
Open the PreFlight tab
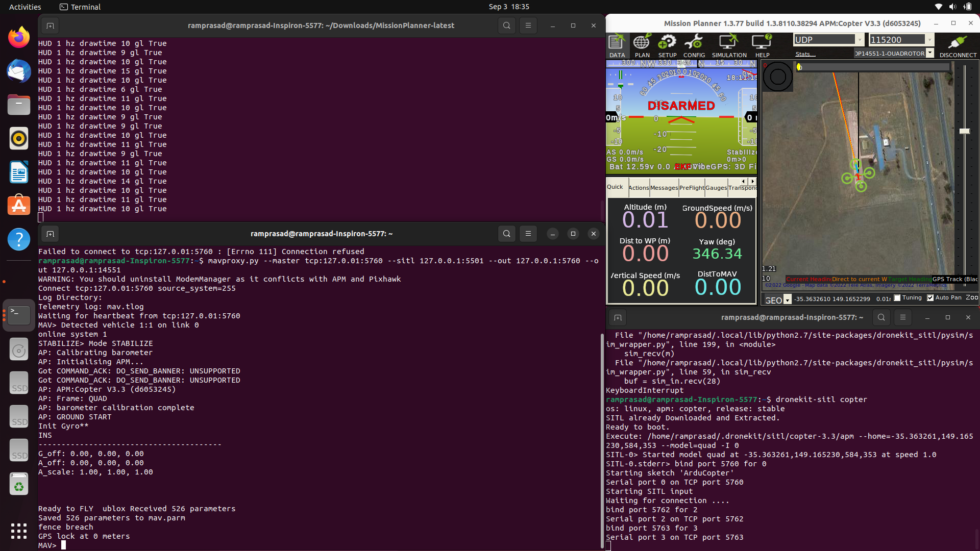click(692, 188)
